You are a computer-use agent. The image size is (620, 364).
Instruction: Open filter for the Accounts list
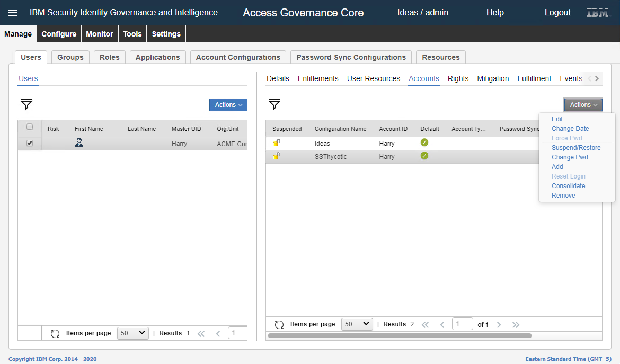pyautogui.click(x=274, y=105)
